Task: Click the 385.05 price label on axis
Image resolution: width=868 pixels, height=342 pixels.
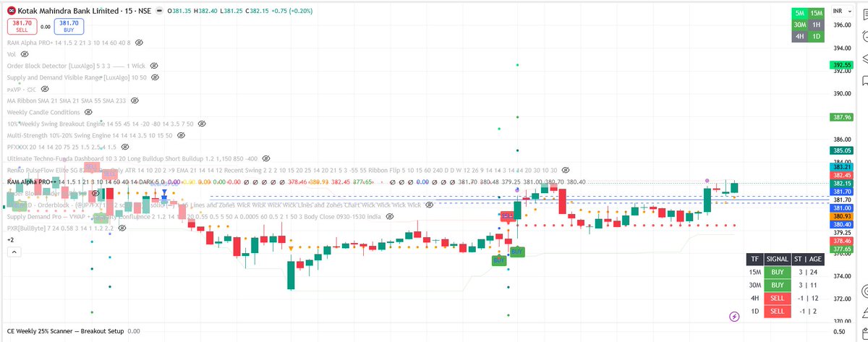Action: pos(843,150)
